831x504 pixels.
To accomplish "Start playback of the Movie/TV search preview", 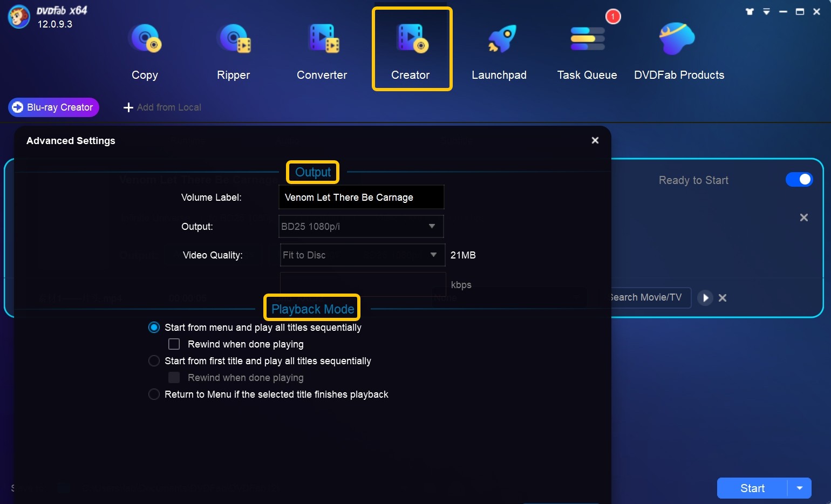I will (x=705, y=297).
